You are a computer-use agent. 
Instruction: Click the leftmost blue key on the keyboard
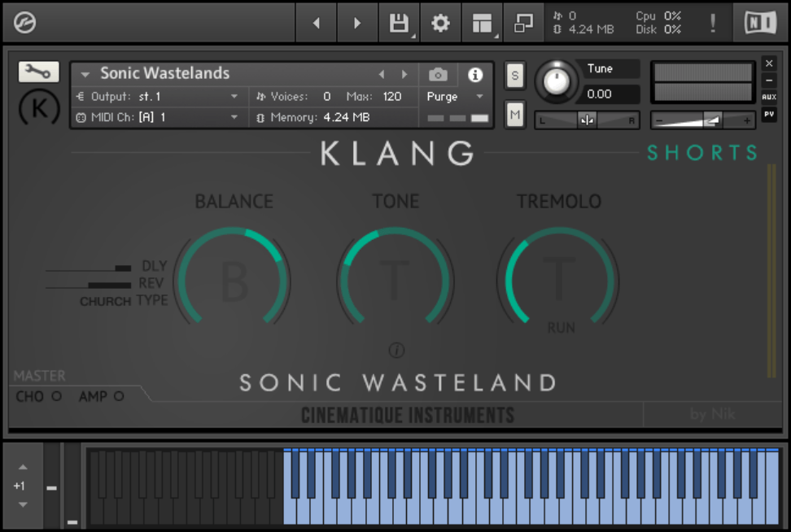tap(287, 509)
